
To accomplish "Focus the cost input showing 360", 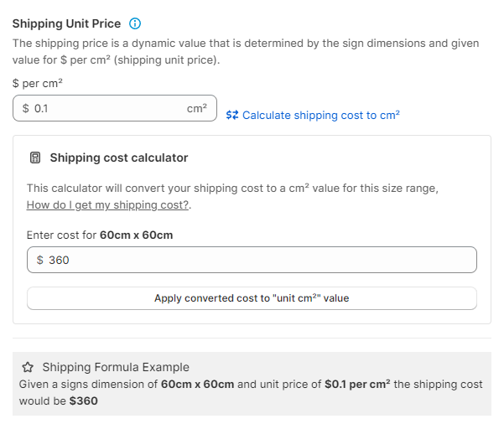I will 252,260.
